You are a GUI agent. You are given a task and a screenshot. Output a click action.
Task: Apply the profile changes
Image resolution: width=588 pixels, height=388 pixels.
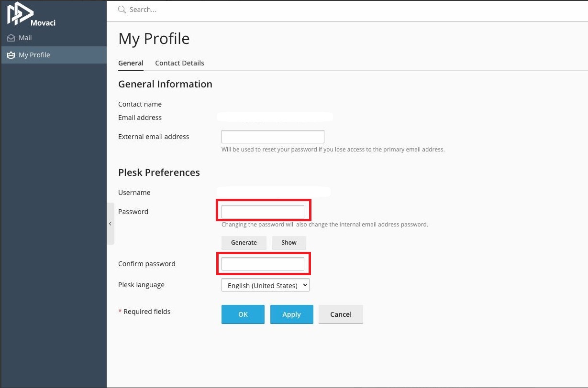click(x=291, y=314)
